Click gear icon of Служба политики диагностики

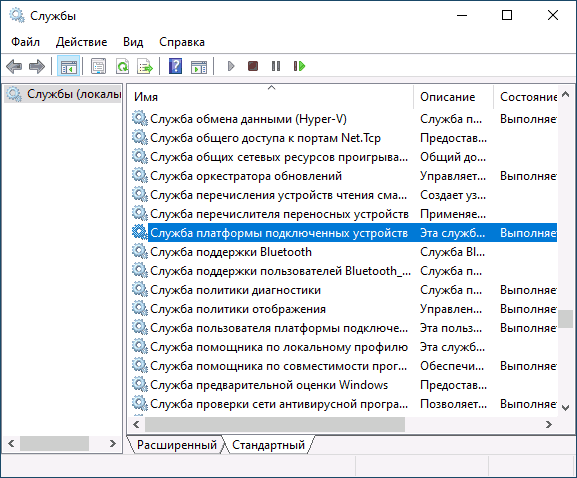(140, 289)
